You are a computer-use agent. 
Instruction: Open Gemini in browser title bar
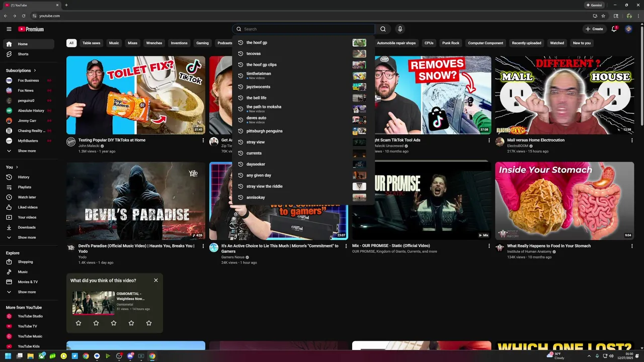click(594, 5)
